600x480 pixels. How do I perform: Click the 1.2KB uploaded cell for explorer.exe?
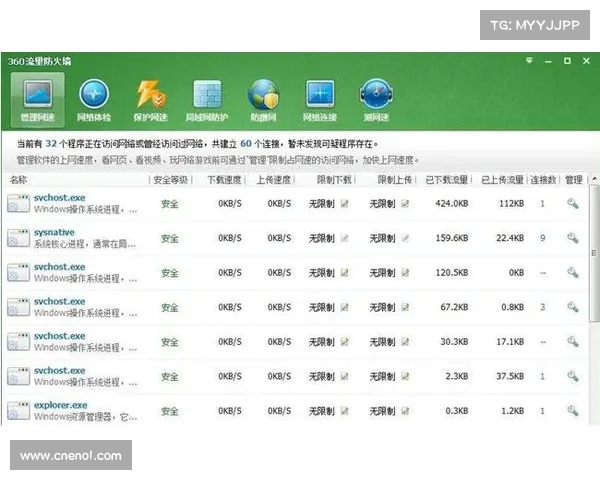tap(513, 411)
